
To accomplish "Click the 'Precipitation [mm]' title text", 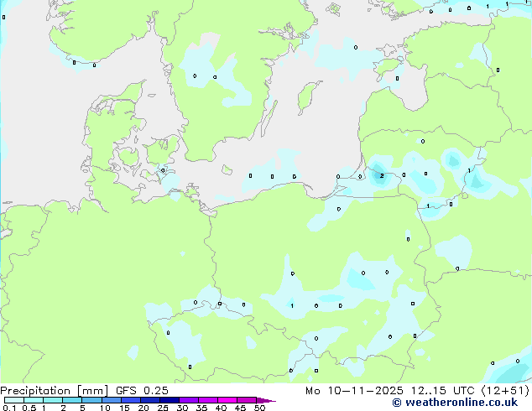I will [x=55, y=391].
